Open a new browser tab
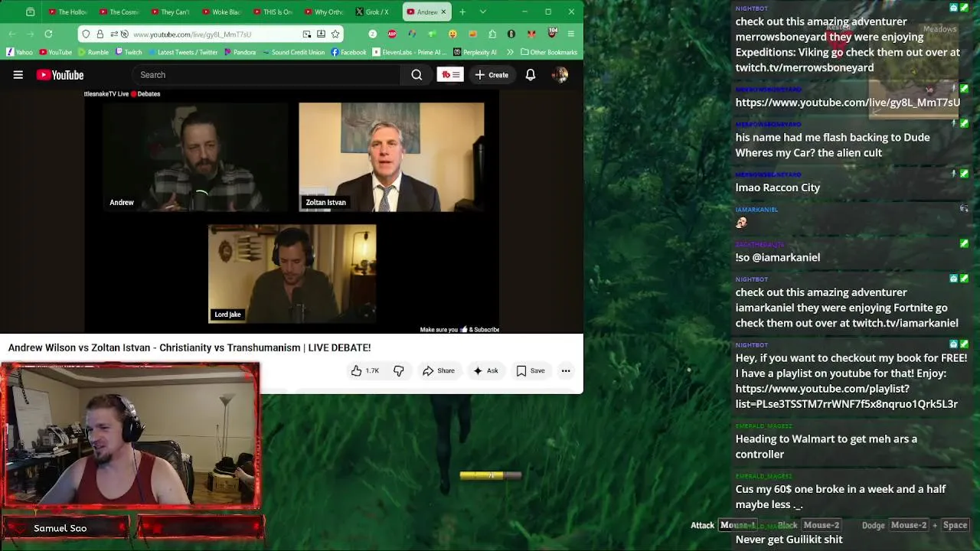 click(x=462, y=11)
